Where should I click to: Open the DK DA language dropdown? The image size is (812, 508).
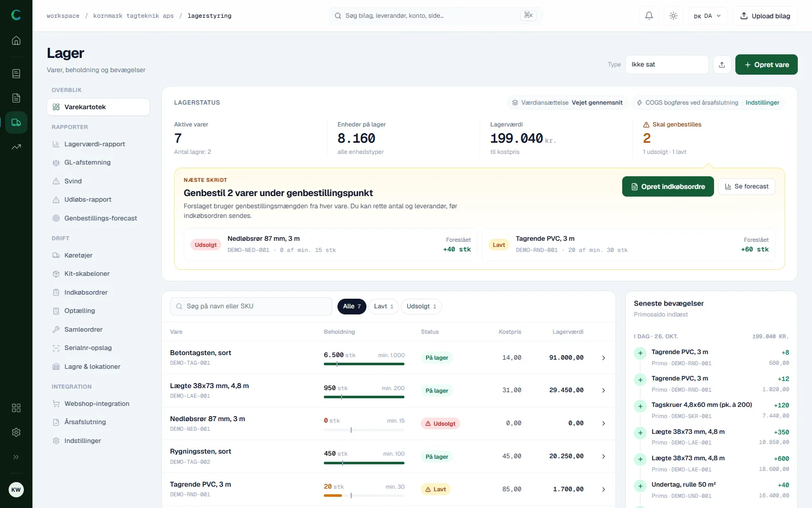click(x=707, y=16)
